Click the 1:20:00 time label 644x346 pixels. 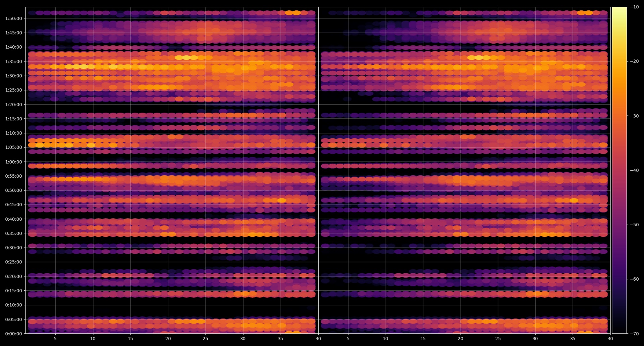coord(13,105)
